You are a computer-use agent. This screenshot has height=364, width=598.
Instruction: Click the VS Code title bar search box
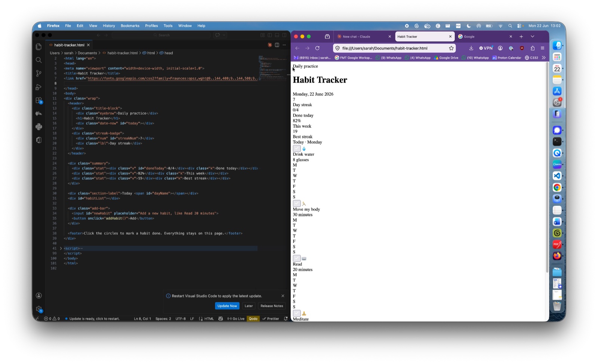[x=161, y=35]
